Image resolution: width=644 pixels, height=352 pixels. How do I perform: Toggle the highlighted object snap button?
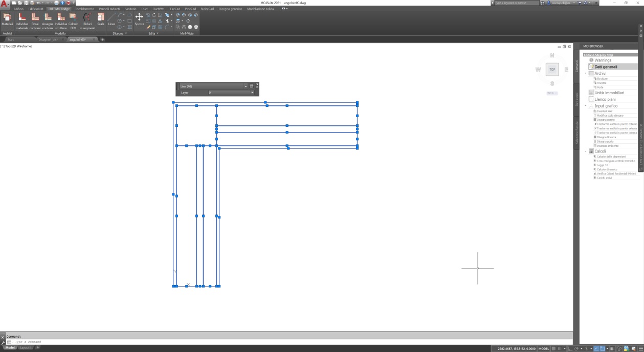(x=603, y=348)
